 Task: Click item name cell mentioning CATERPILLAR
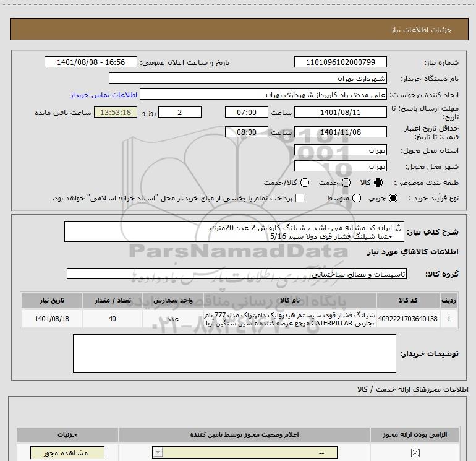(x=289, y=319)
